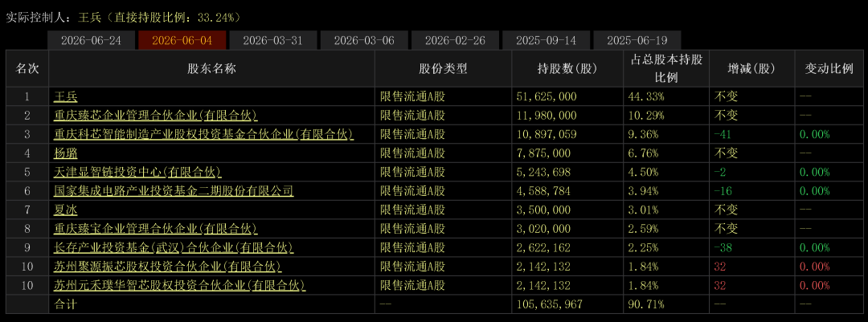Screen dimensions: 868x322
Task: Select holdings value 10,897,059
Action: tap(547, 134)
